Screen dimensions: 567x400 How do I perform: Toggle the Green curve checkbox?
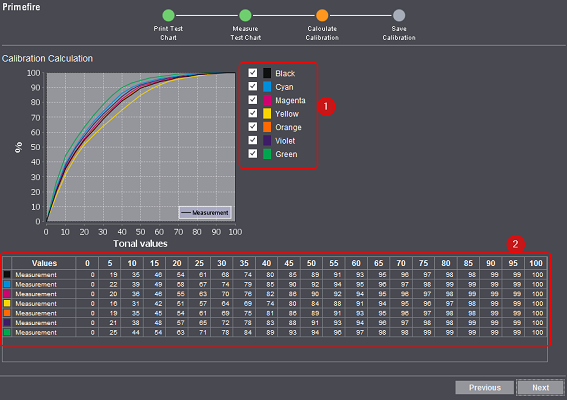pos(253,154)
